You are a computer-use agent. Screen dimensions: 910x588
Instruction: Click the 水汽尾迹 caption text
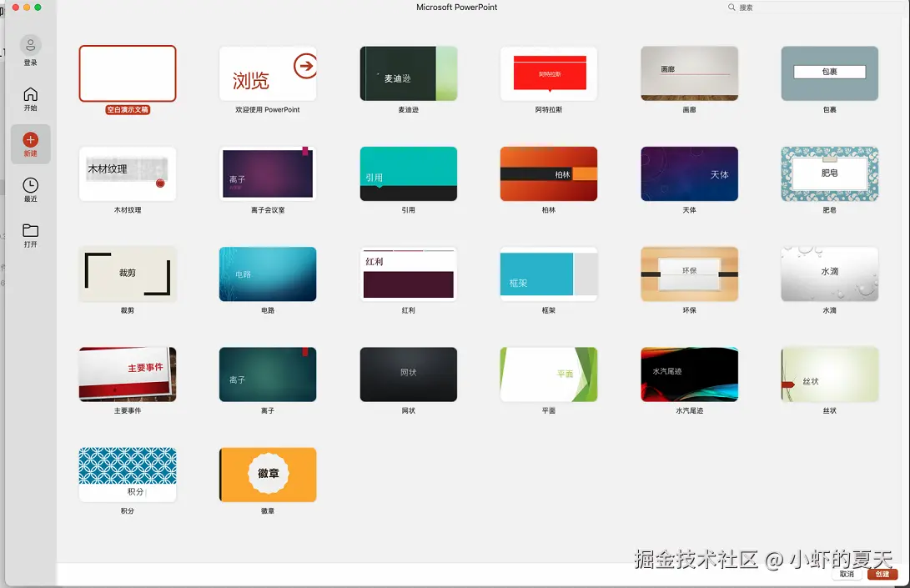pyautogui.click(x=690, y=410)
